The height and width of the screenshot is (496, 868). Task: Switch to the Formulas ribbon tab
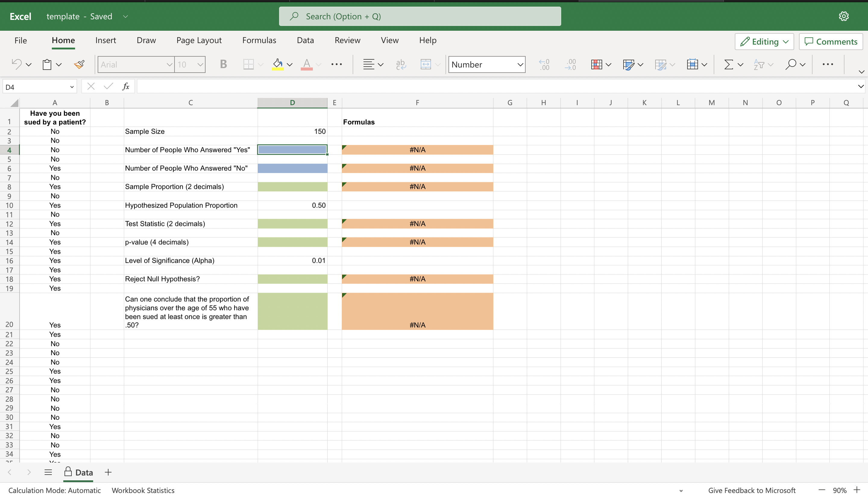click(259, 40)
